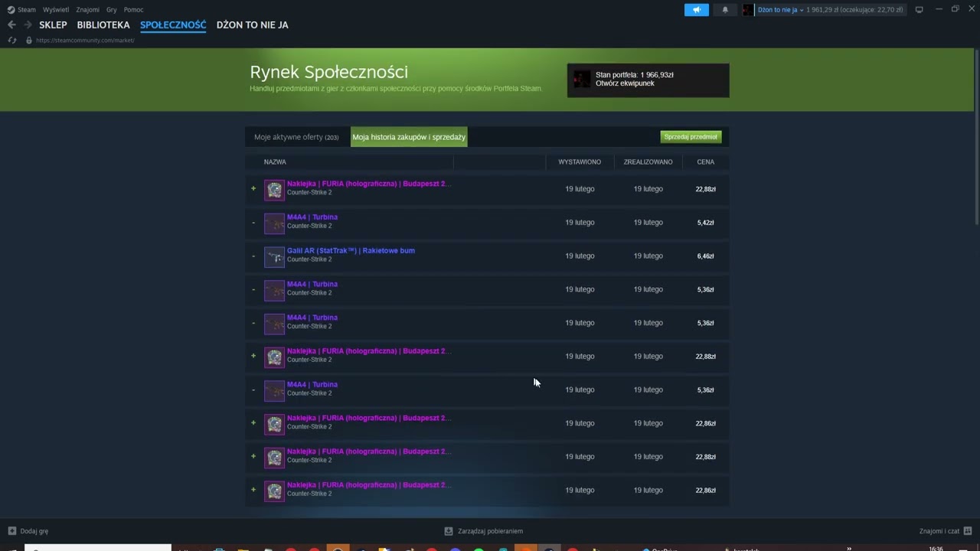Click the Dodaj grę label

(x=34, y=531)
